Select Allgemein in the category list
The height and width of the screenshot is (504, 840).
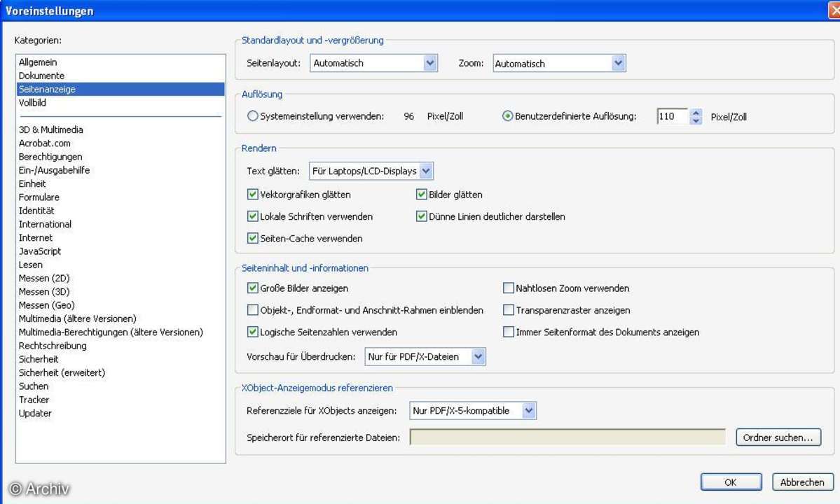[38, 62]
